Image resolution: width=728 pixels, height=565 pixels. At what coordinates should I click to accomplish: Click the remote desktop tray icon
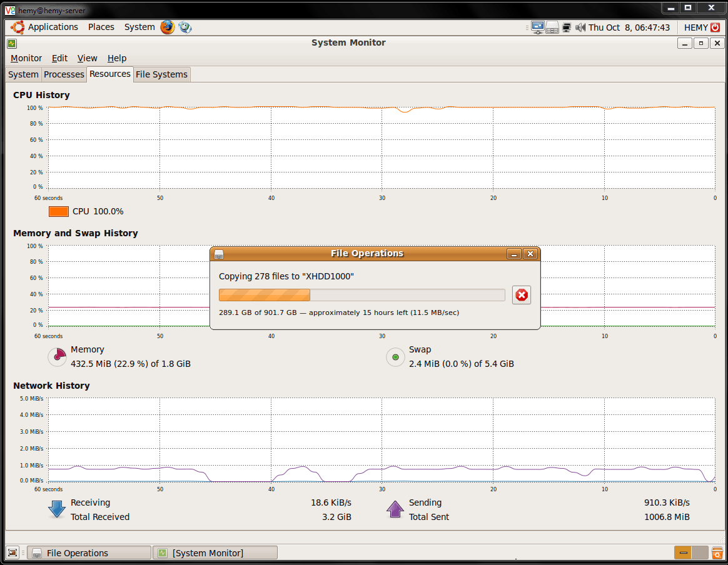coord(538,28)
